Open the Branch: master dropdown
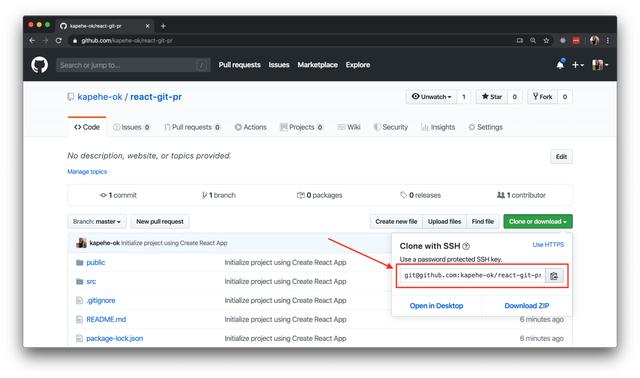 click(97, 222)
